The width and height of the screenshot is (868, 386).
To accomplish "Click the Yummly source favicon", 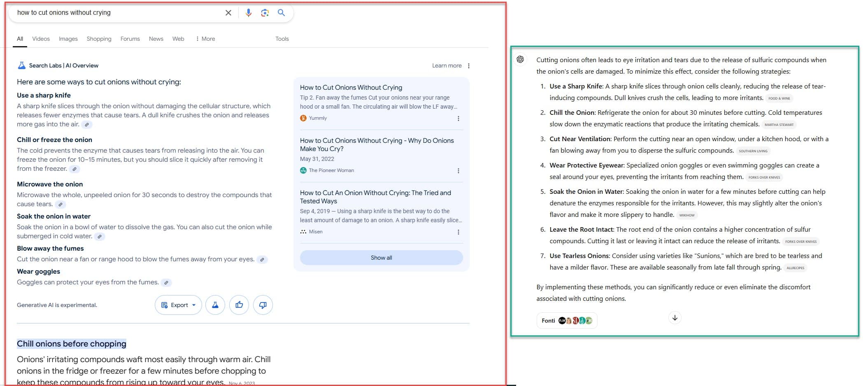I will tap(303, 118).
